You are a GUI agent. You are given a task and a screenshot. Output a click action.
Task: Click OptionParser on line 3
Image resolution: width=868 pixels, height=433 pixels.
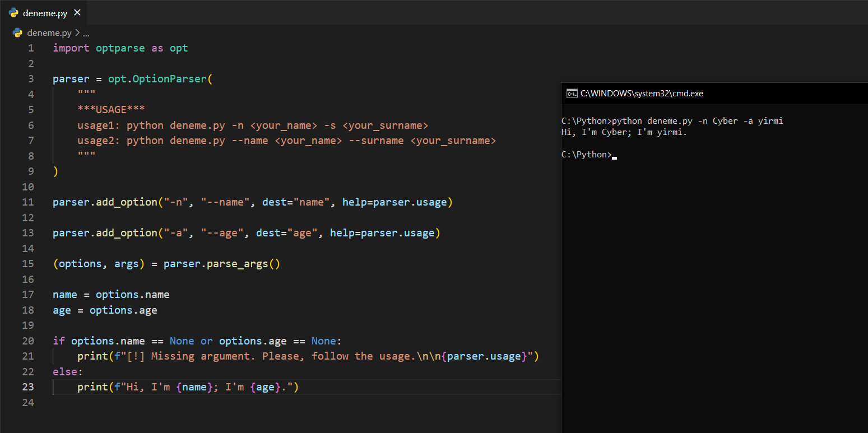point(170,79)
